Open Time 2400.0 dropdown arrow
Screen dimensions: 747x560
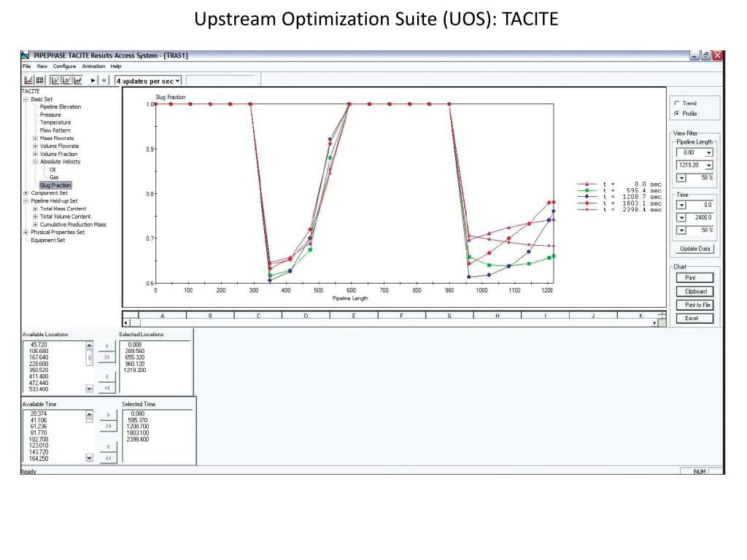[x=682, y=217]
